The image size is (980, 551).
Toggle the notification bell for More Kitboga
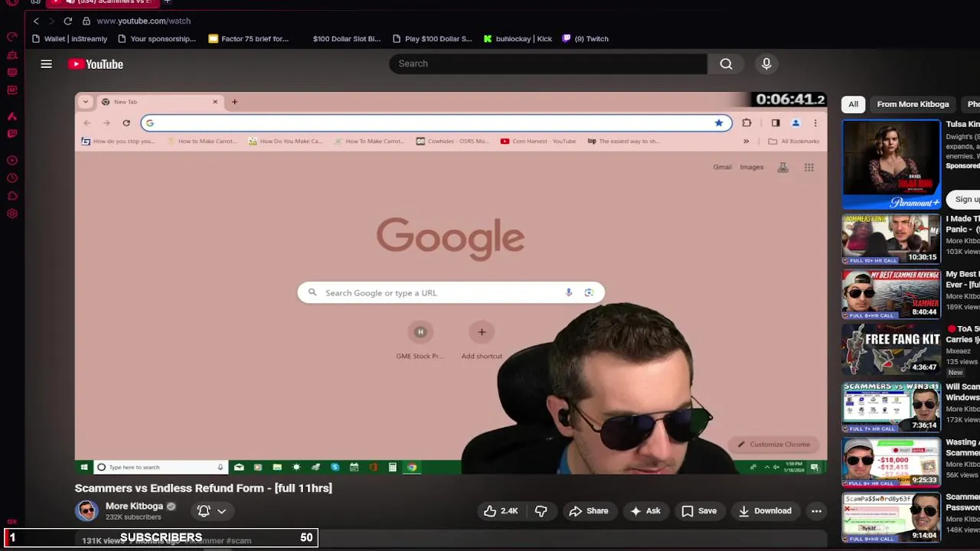[x=204, y=510]
